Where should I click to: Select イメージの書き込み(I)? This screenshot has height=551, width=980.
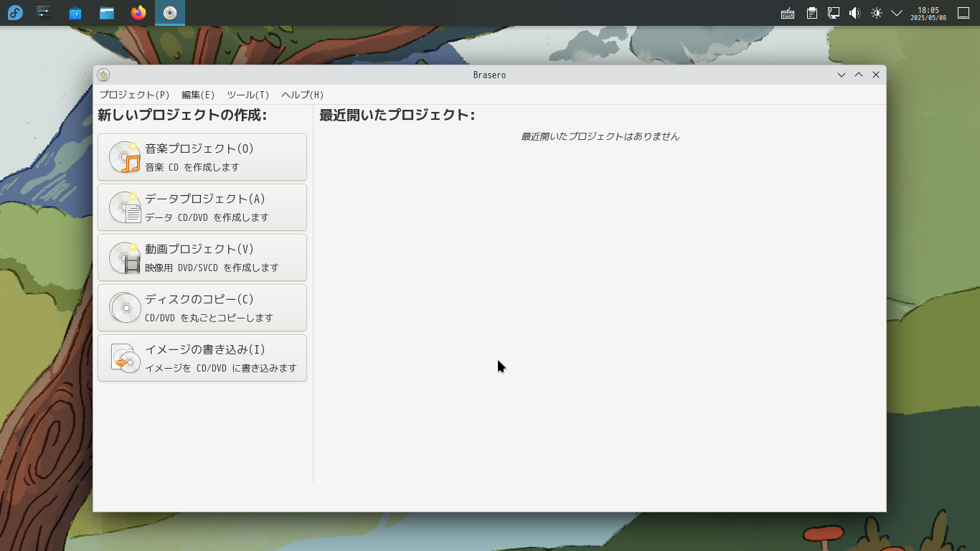(x=202, y=358)
